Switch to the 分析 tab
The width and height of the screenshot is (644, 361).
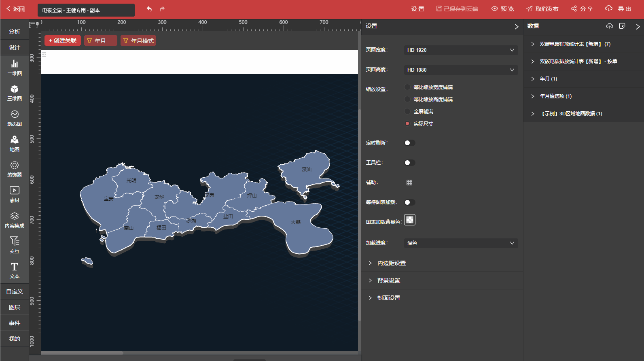pyautogui.click(x=15, y=32)
